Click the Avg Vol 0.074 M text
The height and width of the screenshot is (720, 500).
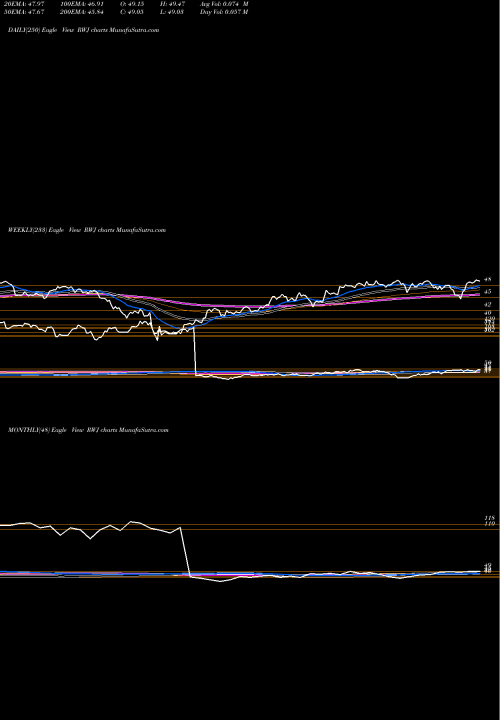pos(224,4)
